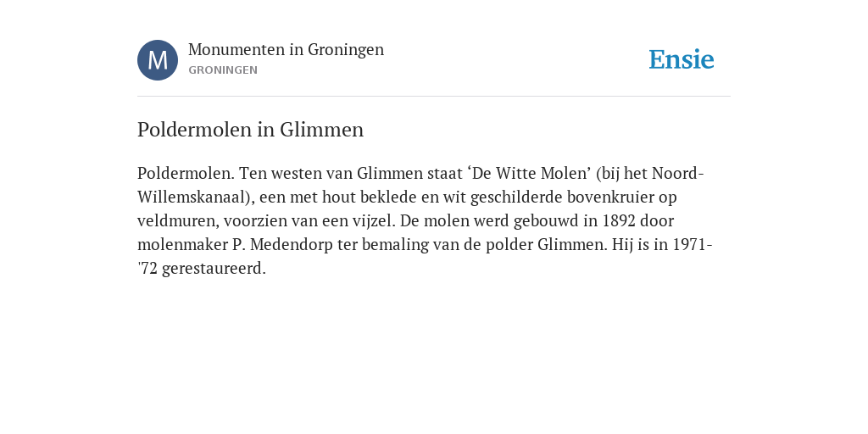This screenshot has height=434, width=868.
Task: Click the year 1892 in the text
Action: click(619, 221)
